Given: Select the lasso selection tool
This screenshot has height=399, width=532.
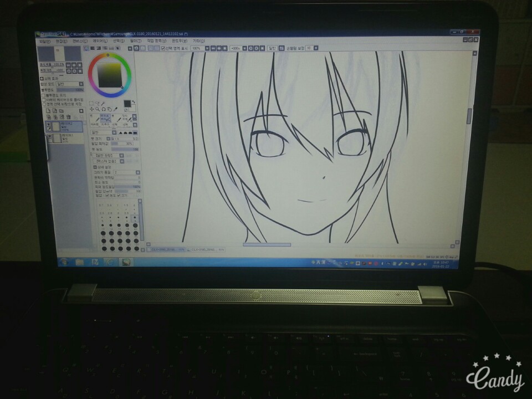Looking at the screenshot, I should (x=97, y=104).
